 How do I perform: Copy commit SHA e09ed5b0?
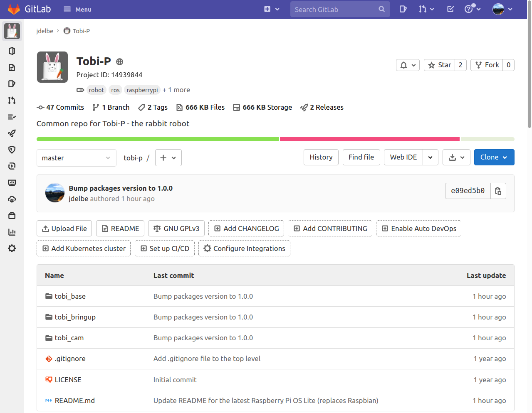(498, 191)
